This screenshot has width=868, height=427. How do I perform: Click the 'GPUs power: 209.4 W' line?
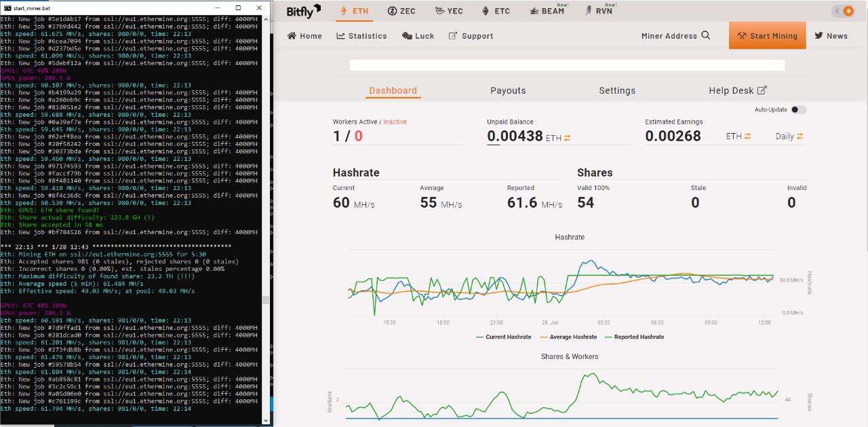[x=35, y=78]
